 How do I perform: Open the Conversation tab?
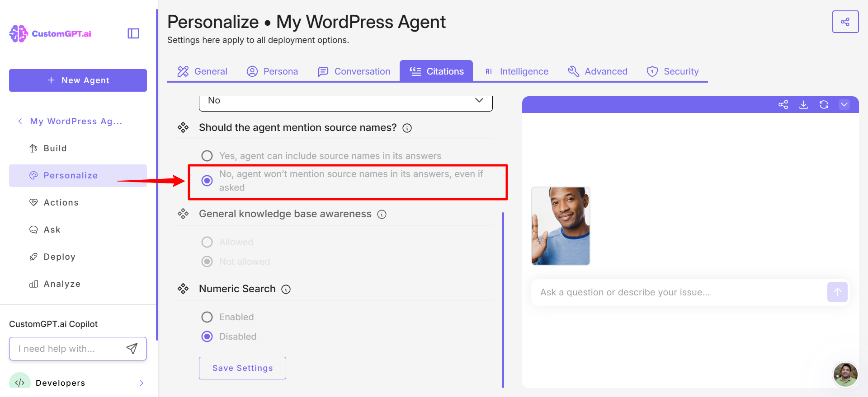pos(354,71)
